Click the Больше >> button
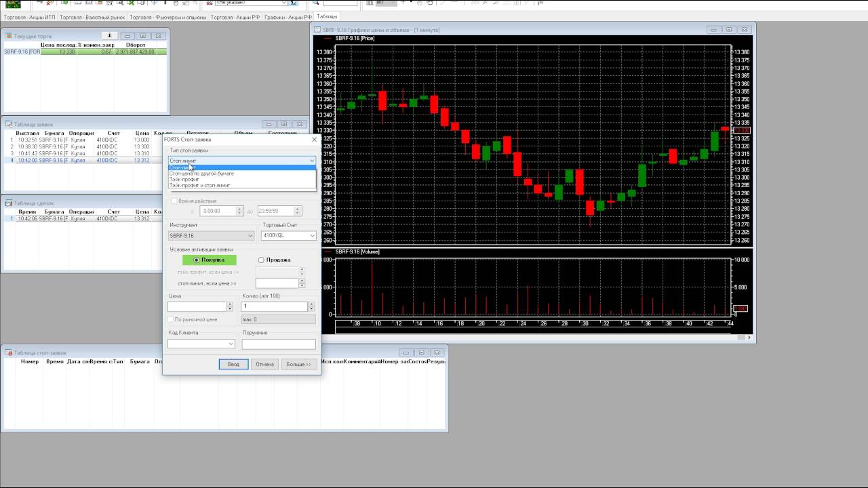The width and height of the screenshot is (868, 488). tap(298, 364)
